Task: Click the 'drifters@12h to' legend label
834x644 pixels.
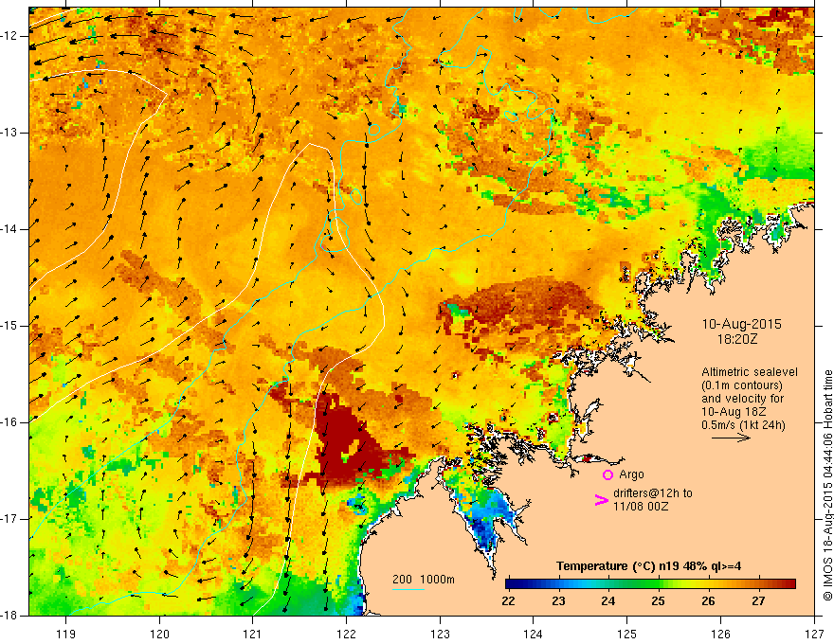Action: (653, 493)
